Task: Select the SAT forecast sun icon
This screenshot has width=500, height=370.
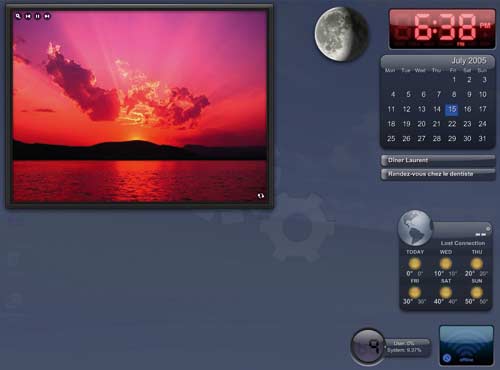Action: coord(446,292)
